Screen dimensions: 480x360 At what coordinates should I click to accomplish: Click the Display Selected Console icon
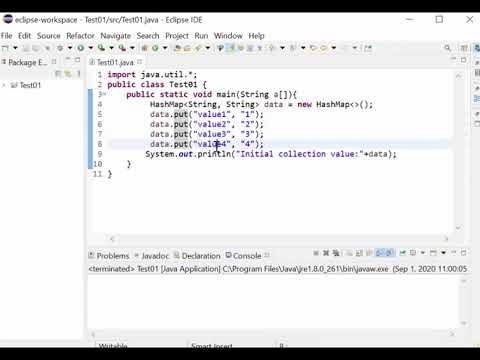(413, 253)
